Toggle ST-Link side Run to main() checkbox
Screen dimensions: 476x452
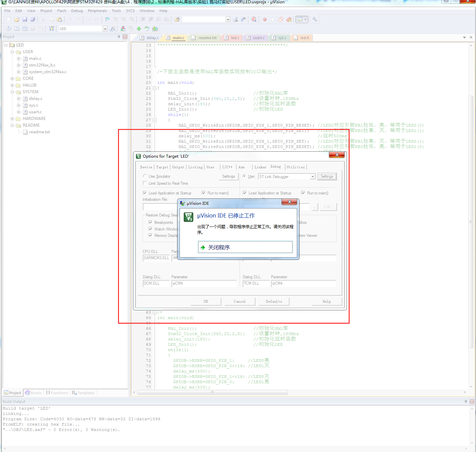click(303, 193)
